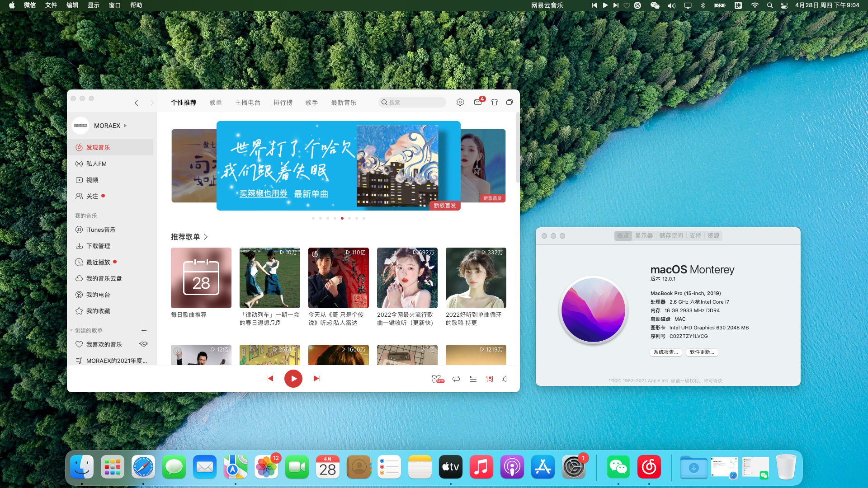
Task: Select the last banner carousel dot
Action: (364, 218)
